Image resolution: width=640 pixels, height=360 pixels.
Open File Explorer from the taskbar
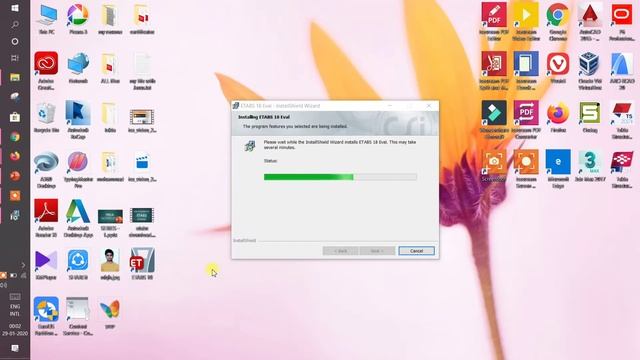(x=15, y=77)
